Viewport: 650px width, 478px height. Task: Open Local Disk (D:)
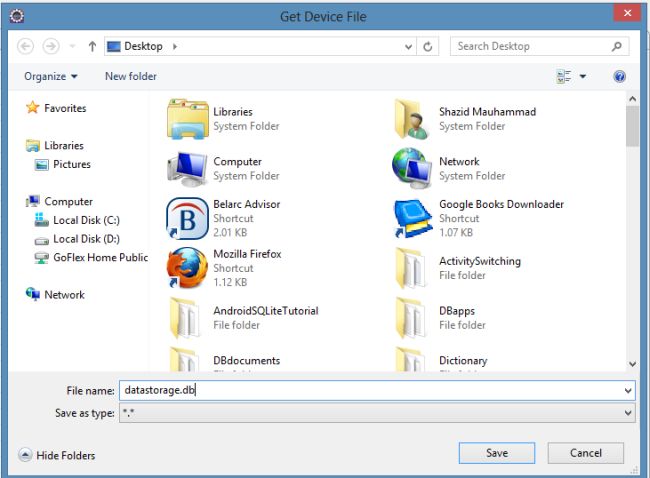[x=77, y=239]
